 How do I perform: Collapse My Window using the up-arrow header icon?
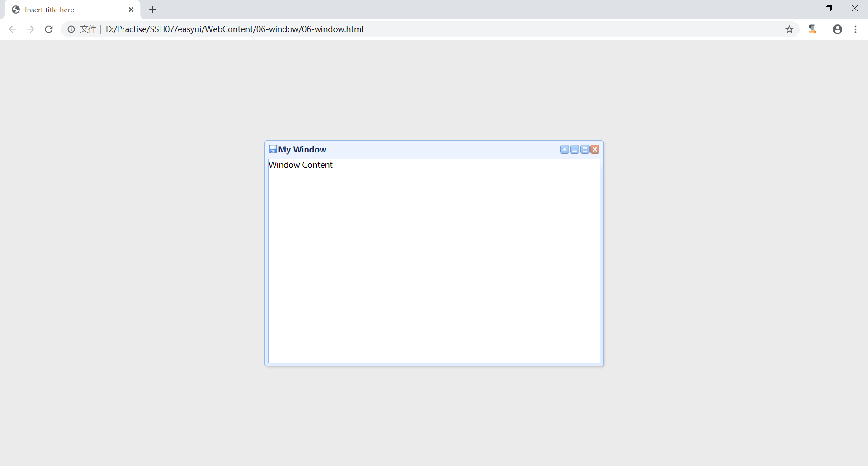(x=564, y=149)
